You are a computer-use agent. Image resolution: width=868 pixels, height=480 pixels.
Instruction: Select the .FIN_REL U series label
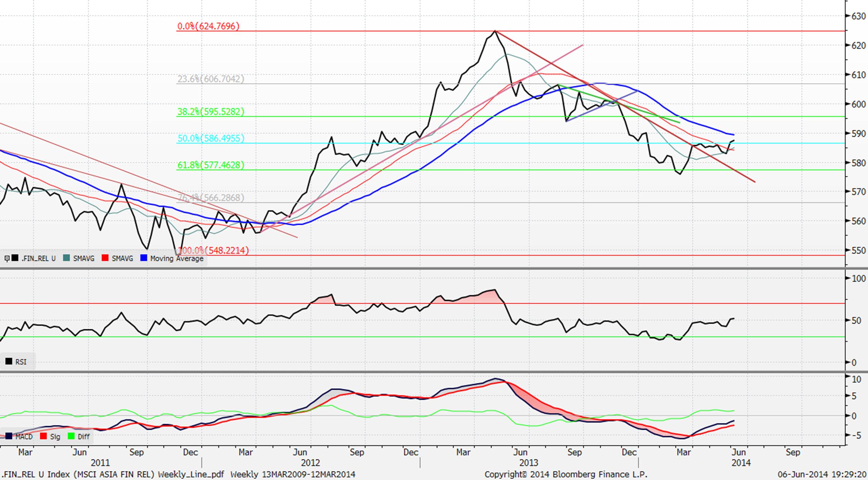tap(38, 258)
